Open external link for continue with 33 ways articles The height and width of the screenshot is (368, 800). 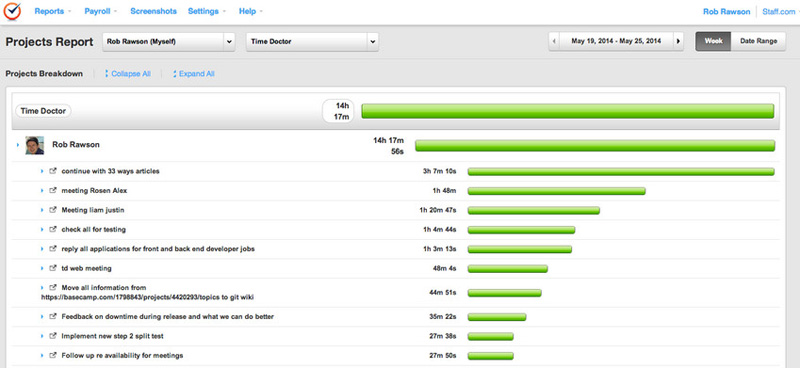(x=53, y=171)
